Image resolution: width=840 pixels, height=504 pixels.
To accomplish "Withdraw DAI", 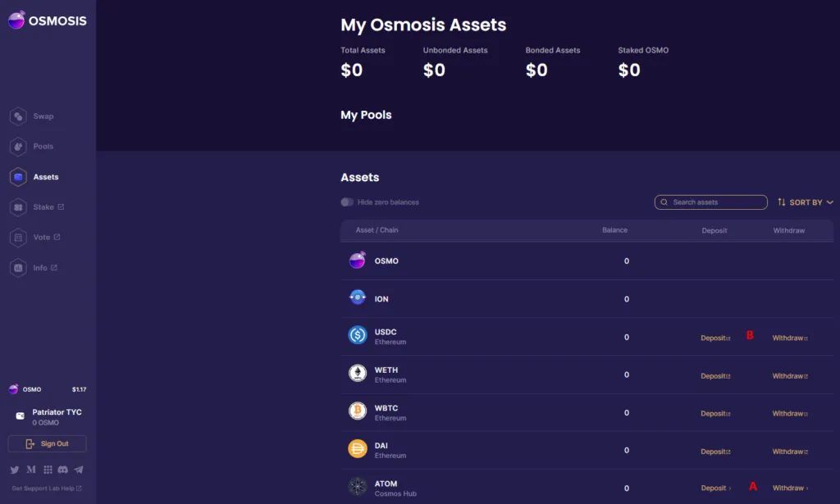I will (x=790, y=452).
